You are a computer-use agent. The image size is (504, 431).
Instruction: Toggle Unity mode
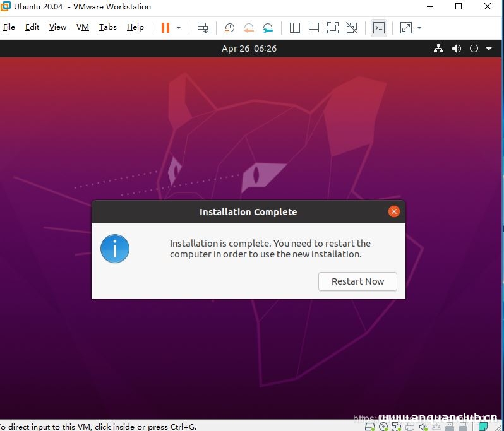click(352, 28)
